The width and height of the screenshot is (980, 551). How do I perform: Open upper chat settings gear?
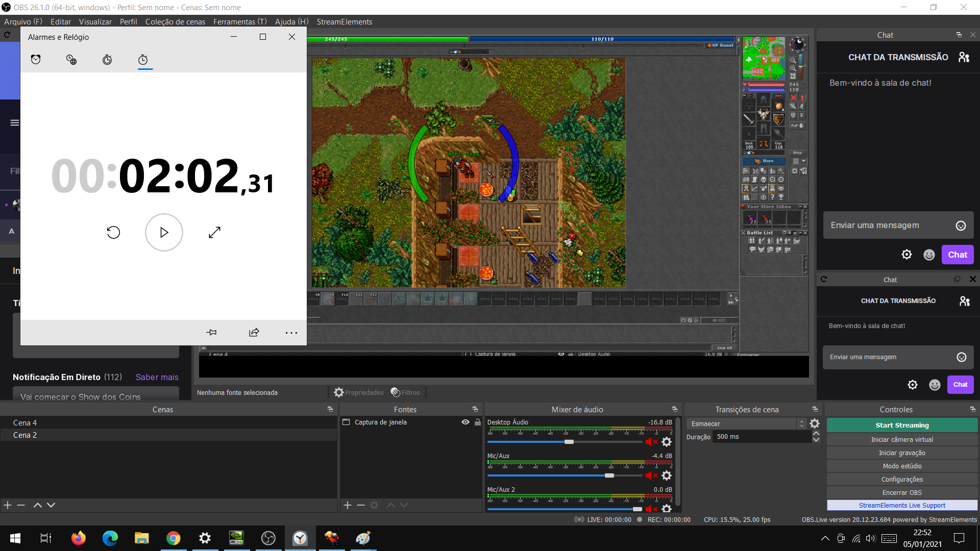(906, 255)
